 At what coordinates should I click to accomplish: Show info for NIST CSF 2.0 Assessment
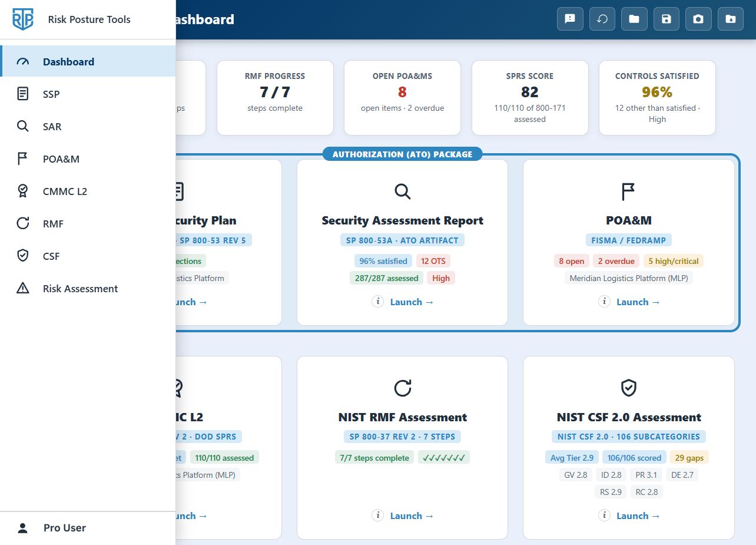click(x=604, y=516)
